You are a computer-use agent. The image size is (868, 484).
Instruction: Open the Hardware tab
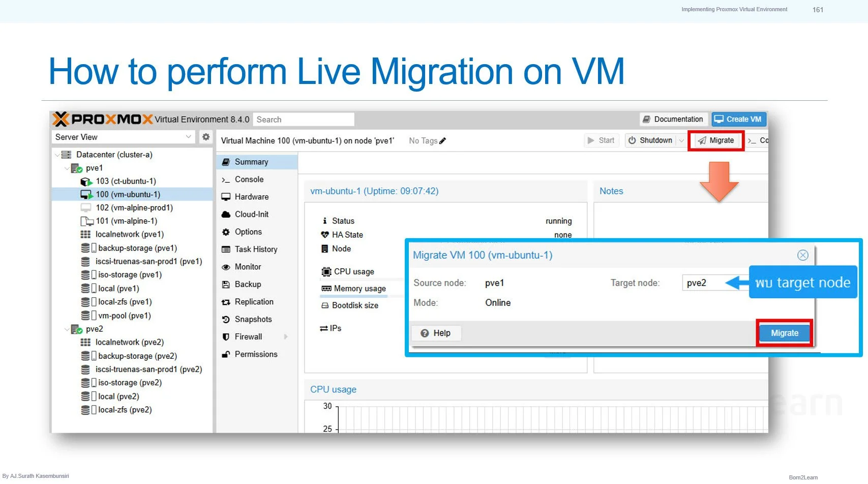click(257, 196)
